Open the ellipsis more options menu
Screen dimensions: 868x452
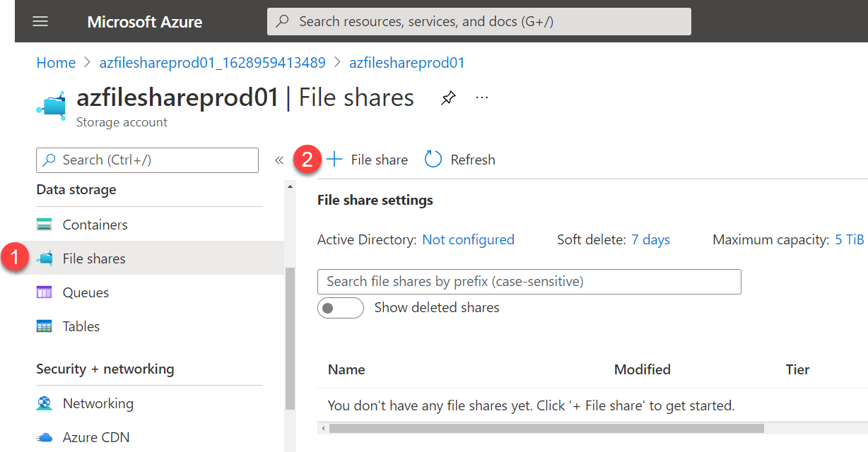(x=482, y=97)
